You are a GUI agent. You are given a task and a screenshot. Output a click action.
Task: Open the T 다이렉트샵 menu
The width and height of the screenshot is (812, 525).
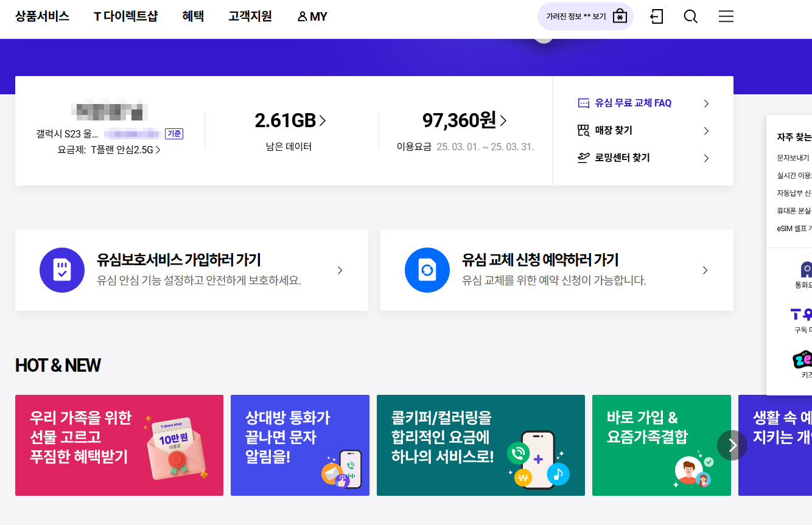(125, 16)
